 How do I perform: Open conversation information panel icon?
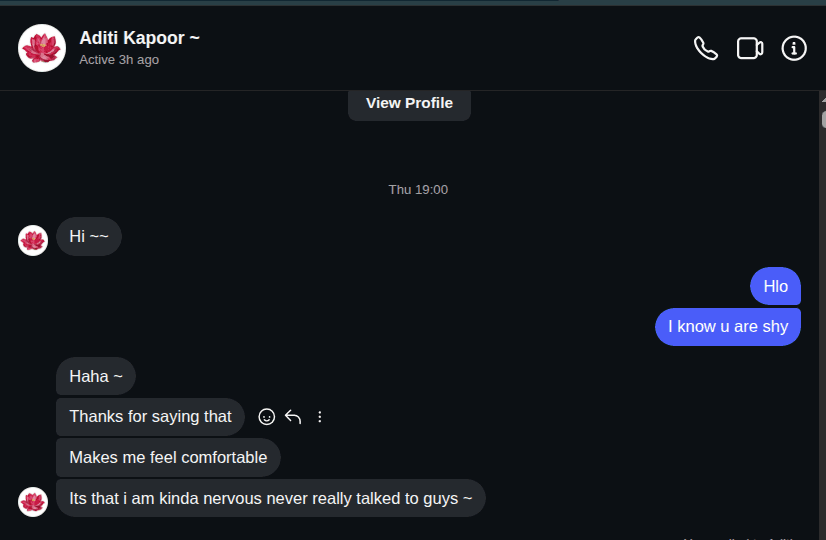[x=794, y=48]
